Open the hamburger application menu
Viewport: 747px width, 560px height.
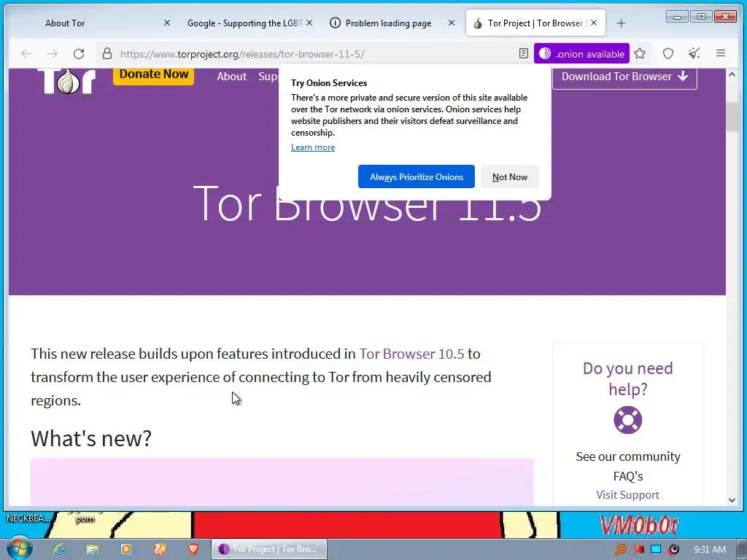720,53
